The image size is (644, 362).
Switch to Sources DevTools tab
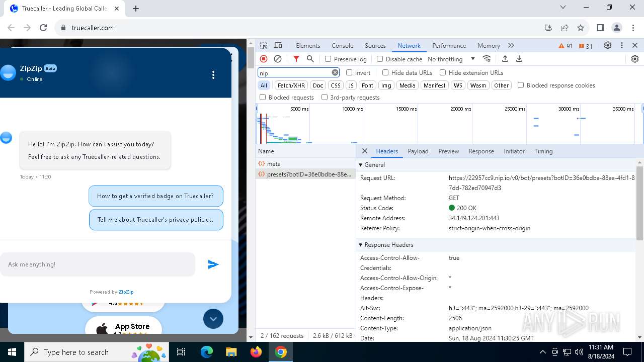tap(375, 45)
